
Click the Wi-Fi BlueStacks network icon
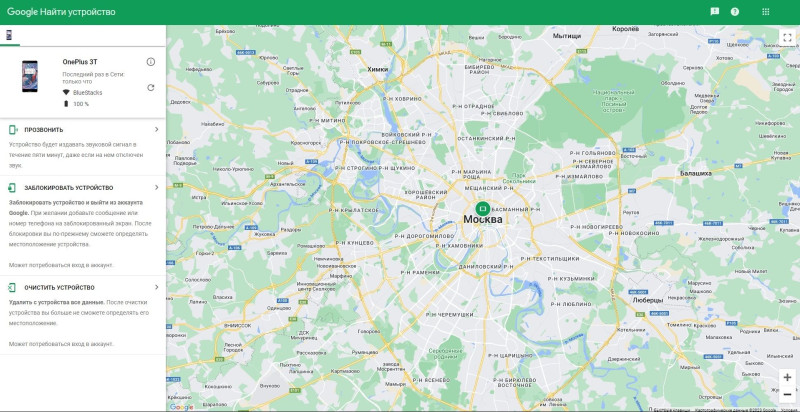tap(66, 92)
